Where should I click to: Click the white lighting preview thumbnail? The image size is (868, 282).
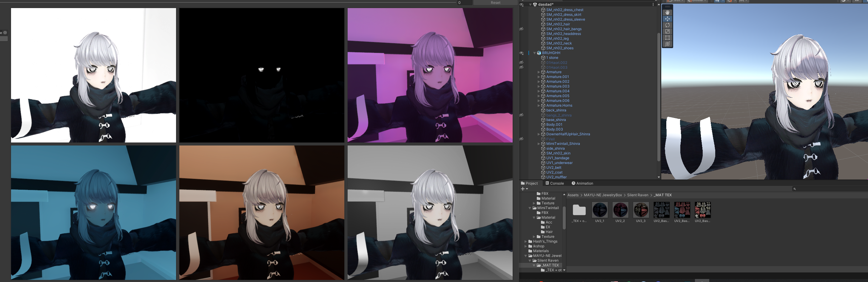(93, 75)
